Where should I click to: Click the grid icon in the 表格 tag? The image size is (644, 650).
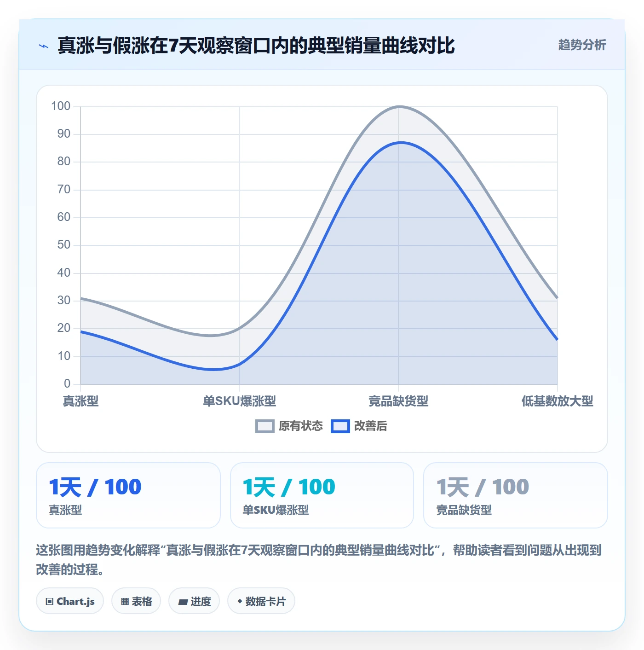click(125, 602)
